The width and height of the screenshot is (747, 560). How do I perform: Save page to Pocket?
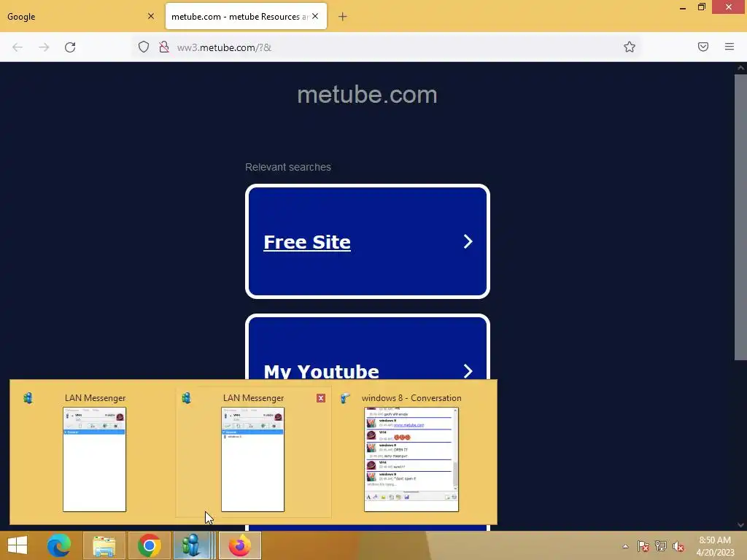(x=703, y=47)
